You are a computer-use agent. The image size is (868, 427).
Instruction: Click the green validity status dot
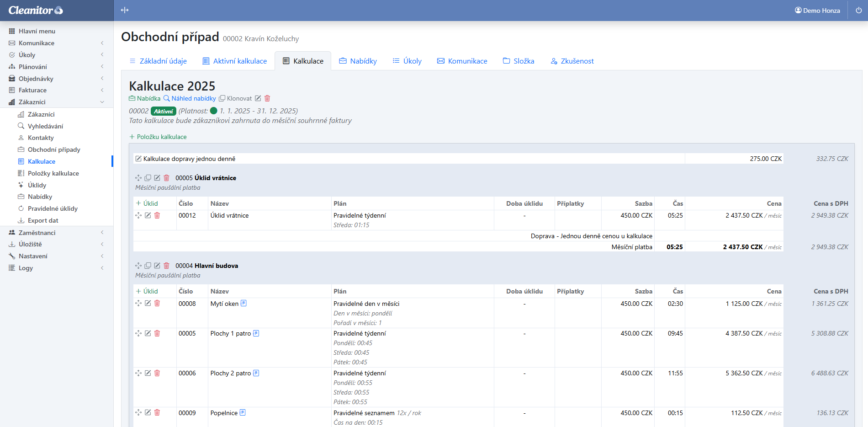click(x=213, y=111)
